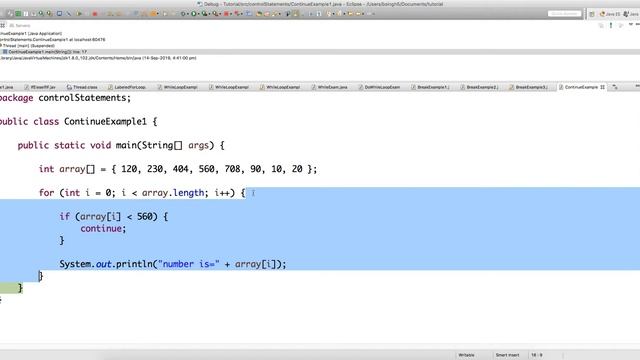Screen dimensions: 640x360
Task: Open the LabeledForLoop editor tab
Action: [x=127, y=87]
